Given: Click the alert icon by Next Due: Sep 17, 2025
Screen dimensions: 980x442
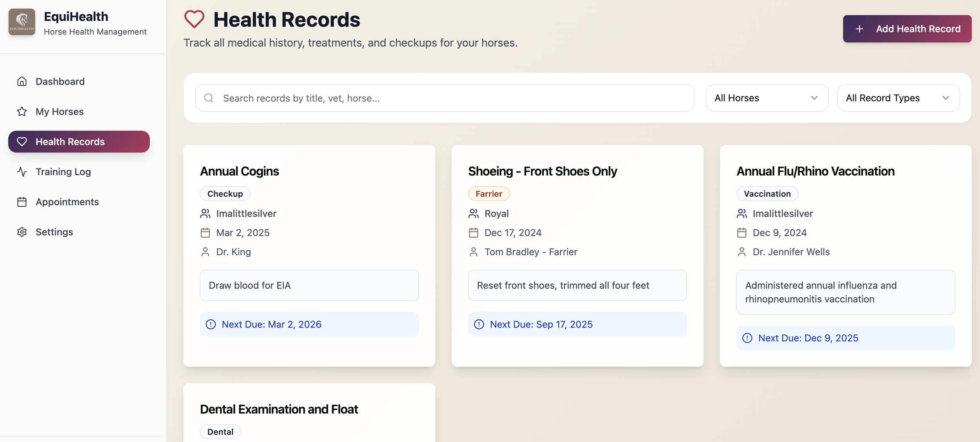Looking at the screenshot, I should (479, 324).
